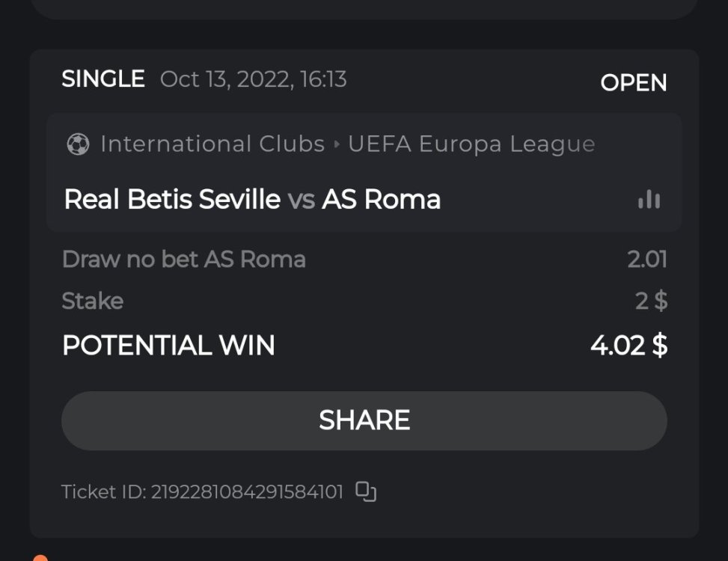Click the soccer ball sport icon
728x561 pixels.
point(78,144)
